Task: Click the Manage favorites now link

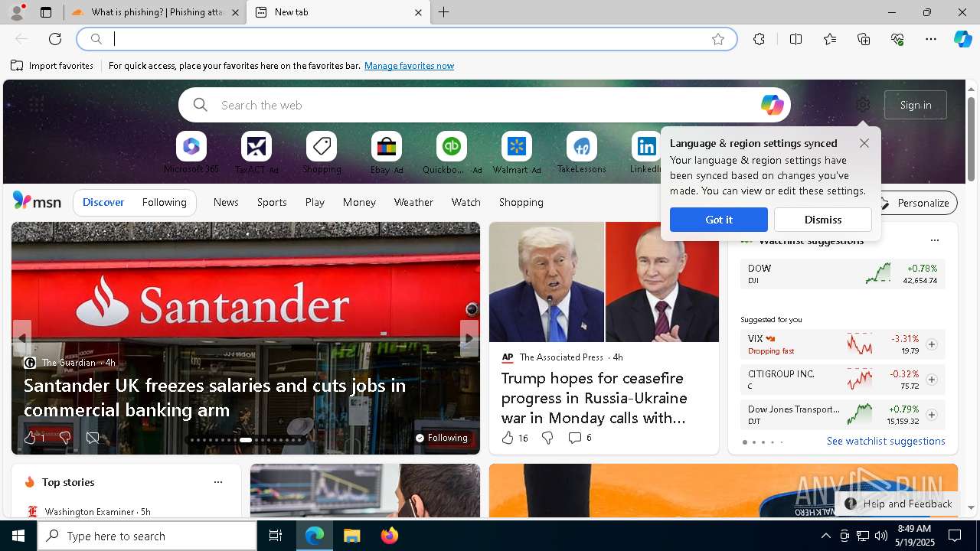Action: click(409, 66)
